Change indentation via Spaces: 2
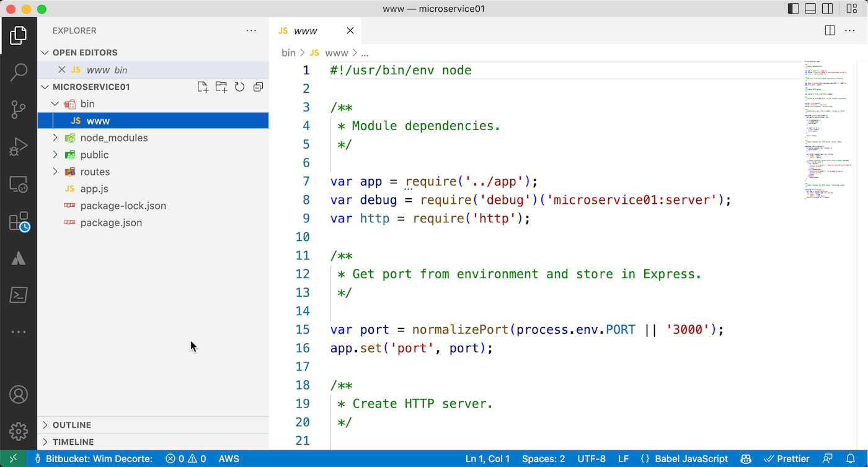 543,459
